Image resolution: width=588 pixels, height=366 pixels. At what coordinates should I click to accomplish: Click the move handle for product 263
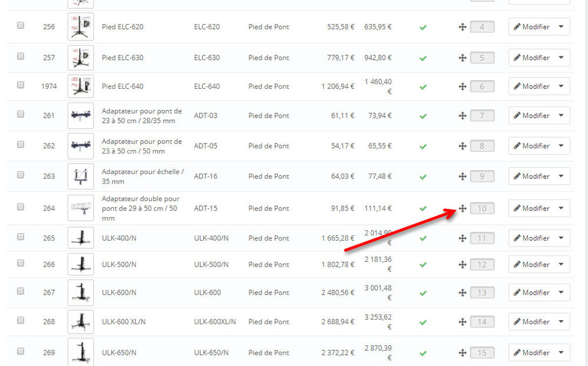[x=462, y=177]
